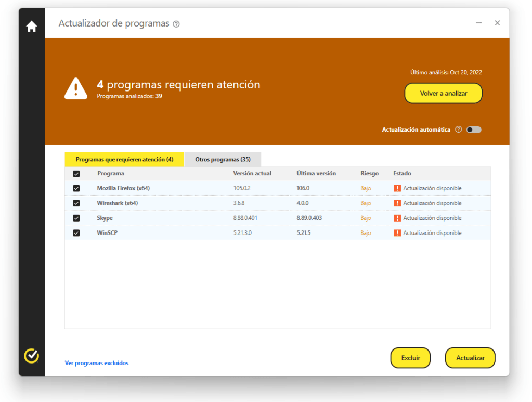Uncheck the Mozilla Firefox checkbox
Viewport: 532px width, 402px height.
[76, 188]
